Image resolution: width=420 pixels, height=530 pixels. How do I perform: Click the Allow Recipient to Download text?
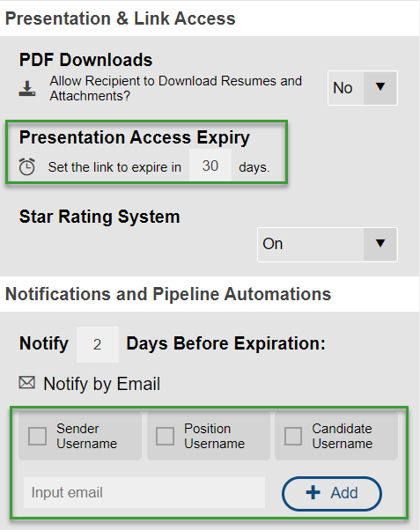(x=176, y=88)
